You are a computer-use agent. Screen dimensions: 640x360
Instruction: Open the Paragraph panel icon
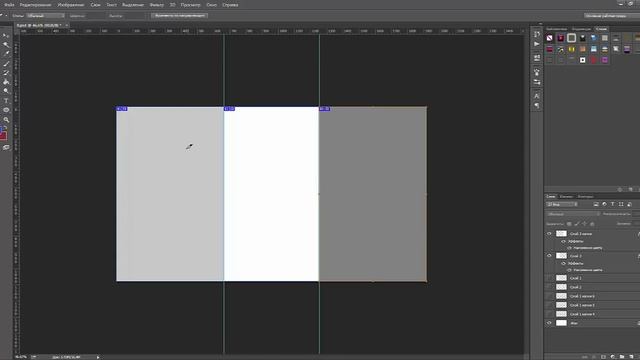pos(537,106)
